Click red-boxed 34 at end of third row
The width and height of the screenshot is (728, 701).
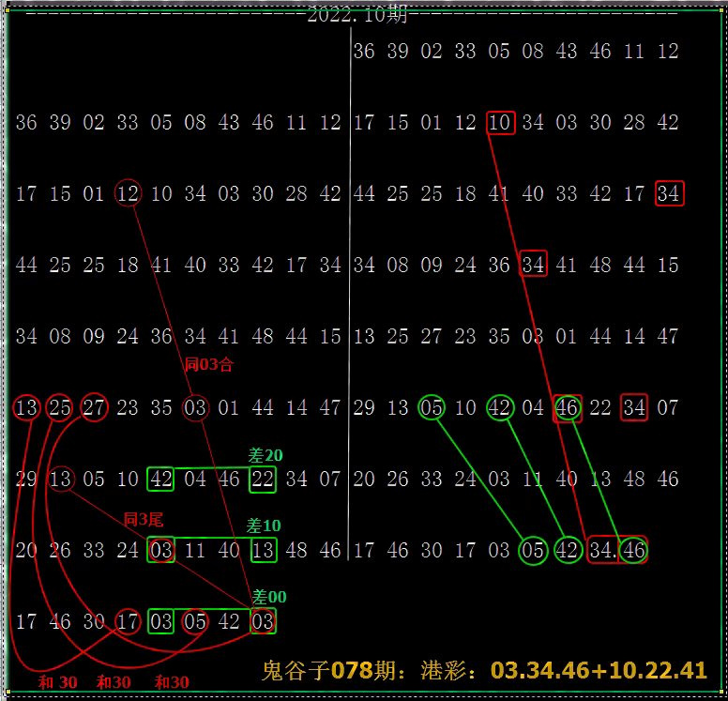(669, 193)
